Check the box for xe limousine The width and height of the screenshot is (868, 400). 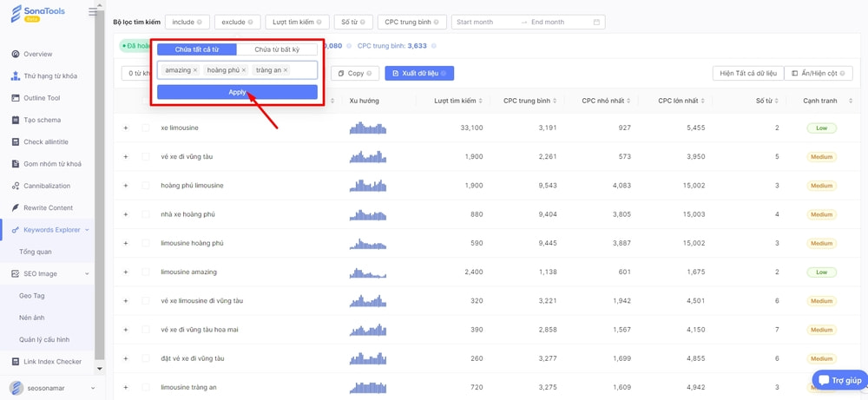pos(146,128)
